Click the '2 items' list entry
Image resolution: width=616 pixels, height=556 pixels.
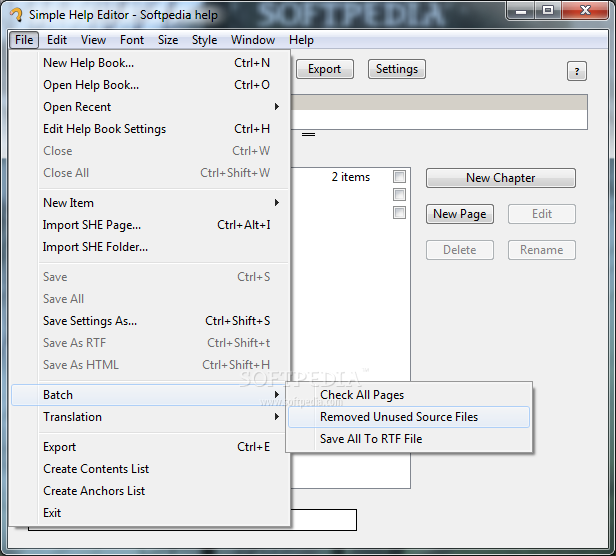pyautogui.click(x=351, y=177)
